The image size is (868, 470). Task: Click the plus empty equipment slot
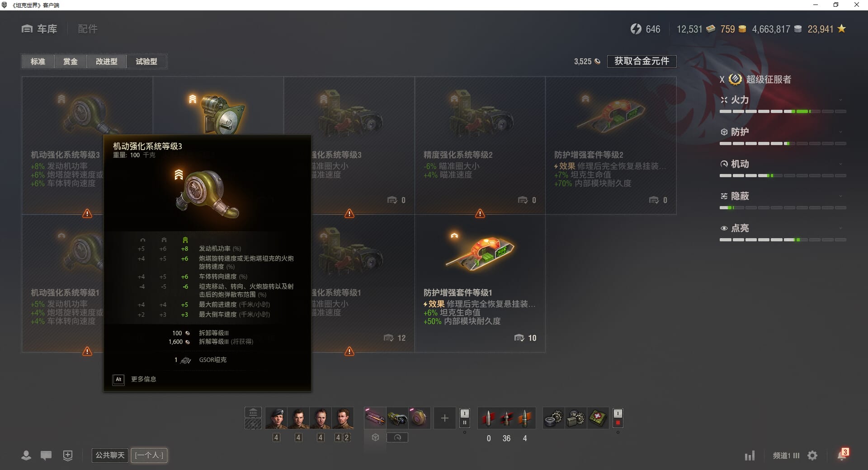[444, 418]
